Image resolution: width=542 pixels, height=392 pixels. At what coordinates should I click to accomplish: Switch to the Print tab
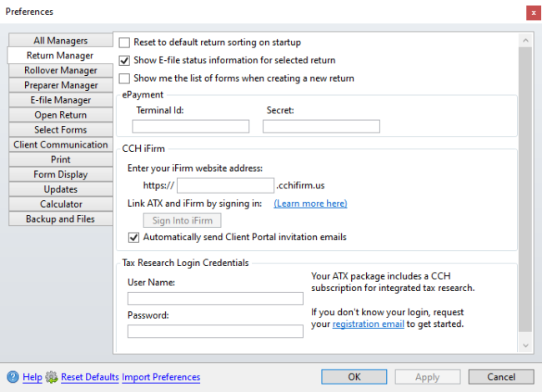click(x=61, y=159)
